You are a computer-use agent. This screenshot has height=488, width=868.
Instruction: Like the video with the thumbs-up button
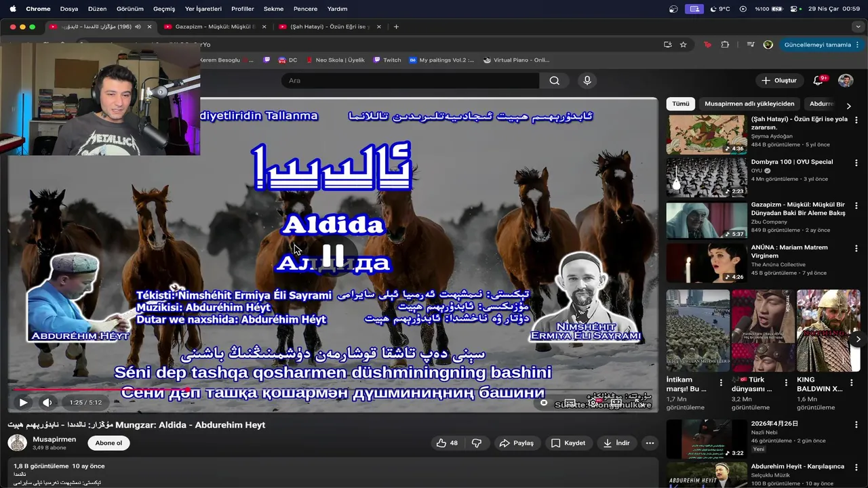tap(448, 443)
